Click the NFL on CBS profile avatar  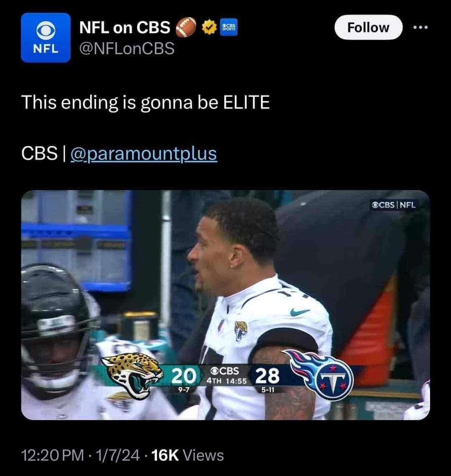pos(46,38)
